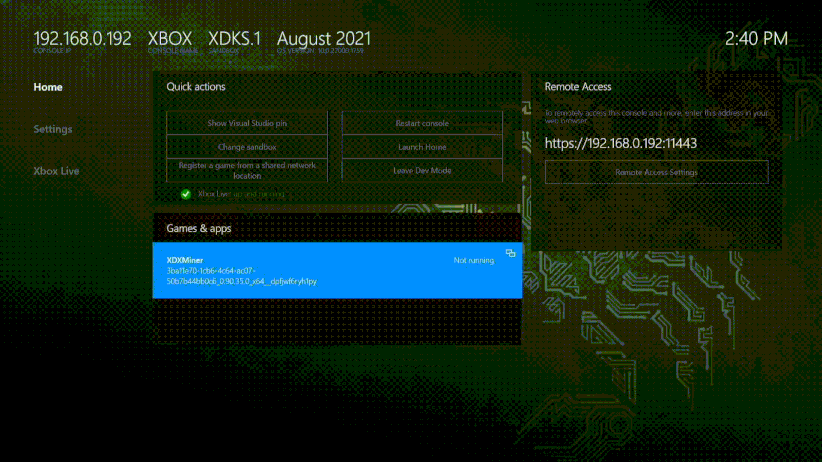Image resolution: width=822 pixels, height=462 pixels.
Task: Click the Launch Home button
Action: coord(422,147)
